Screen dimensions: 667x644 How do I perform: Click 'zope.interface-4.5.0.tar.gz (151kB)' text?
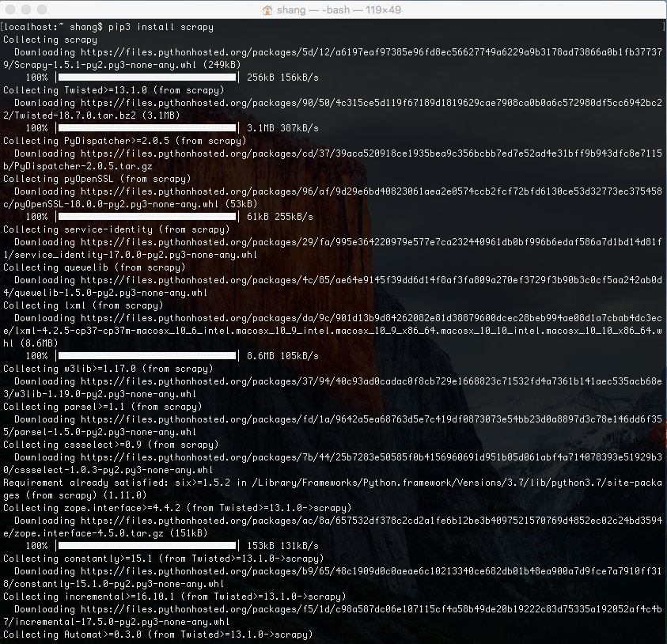pyautogui.click(x=111, y=533)
